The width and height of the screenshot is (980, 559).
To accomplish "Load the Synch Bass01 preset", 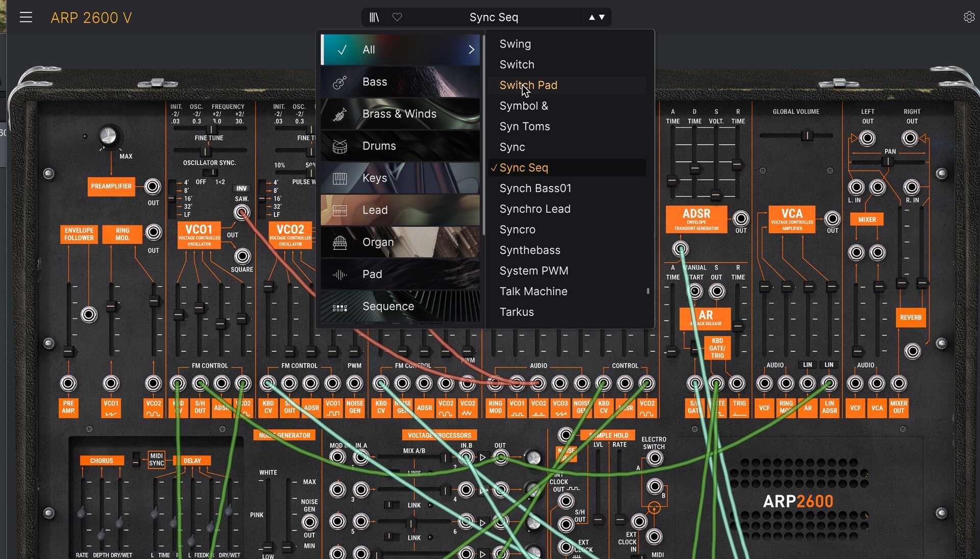I will click(567, 188).
